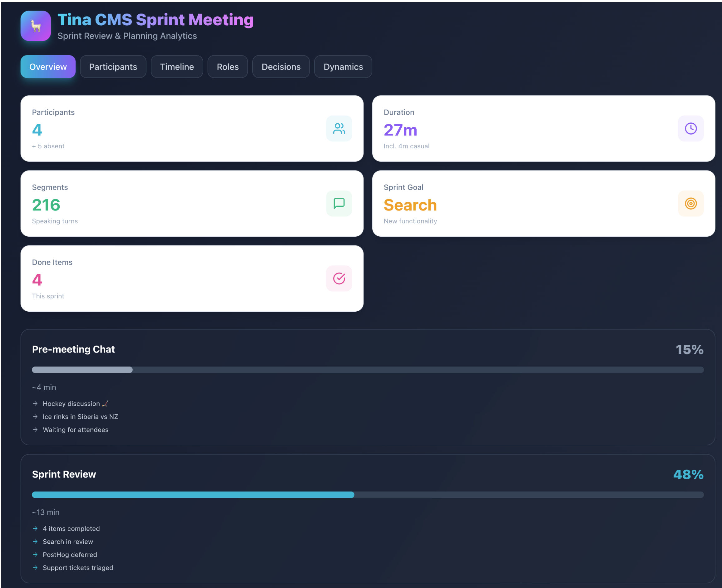Click the 'Search' sprint goal value
This screenshot has height=588, width=722.
click(x=410, y=205)
